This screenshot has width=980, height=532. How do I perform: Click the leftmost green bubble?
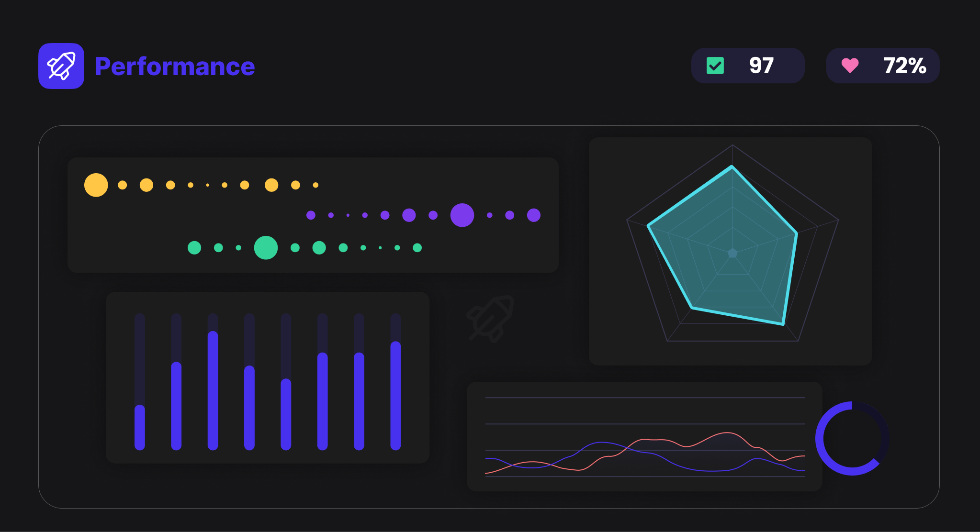pos(194,248)
